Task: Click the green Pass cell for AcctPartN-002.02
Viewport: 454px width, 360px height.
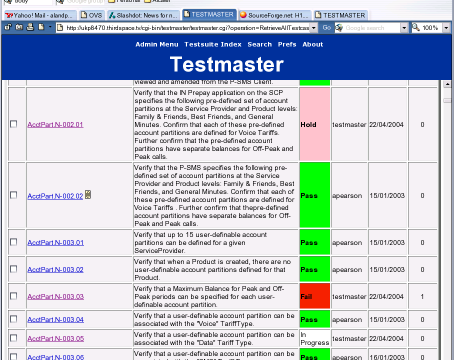Action: click(x=315, y=195)
